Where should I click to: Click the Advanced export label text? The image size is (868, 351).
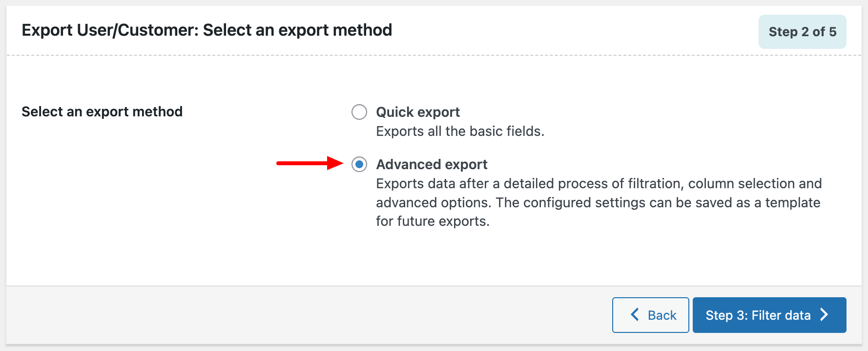[432, 164]
